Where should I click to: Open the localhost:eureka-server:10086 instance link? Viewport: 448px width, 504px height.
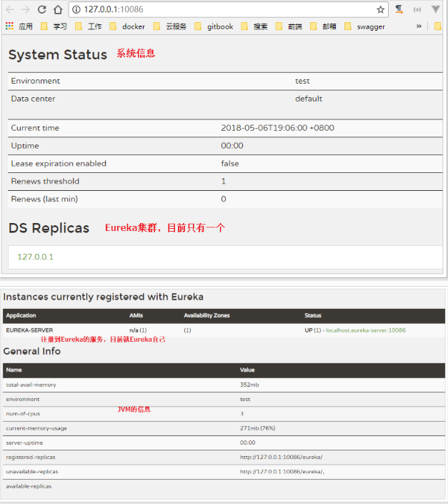click(x=366, y=330)
